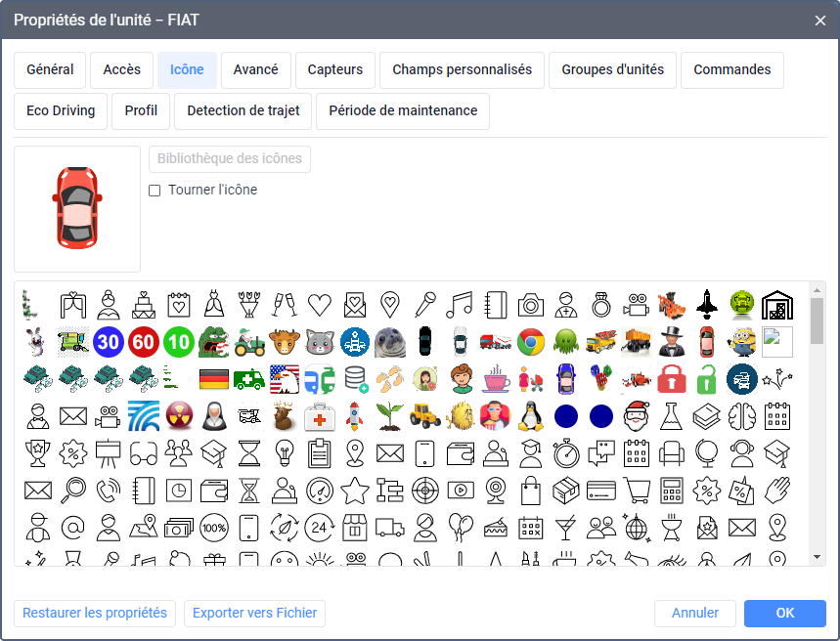Pick the nun figure icon
The image size is (840, 641).
tap(214, 416)
